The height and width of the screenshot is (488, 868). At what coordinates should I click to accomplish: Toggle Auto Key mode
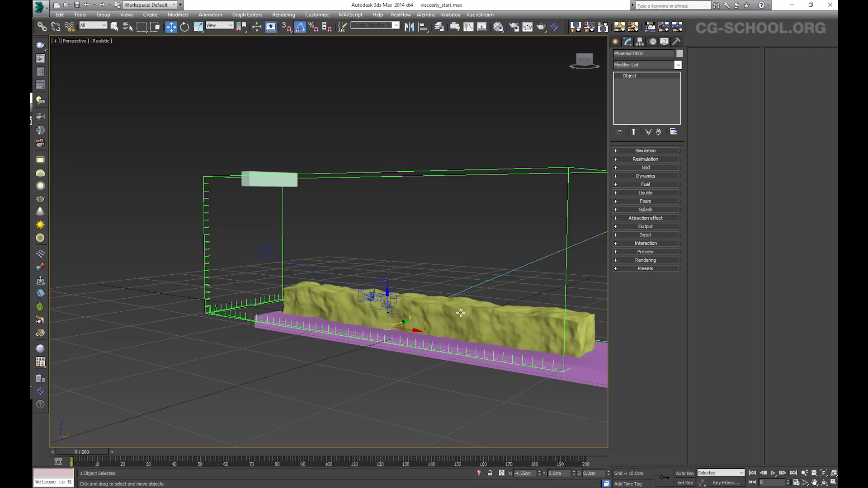684,473
